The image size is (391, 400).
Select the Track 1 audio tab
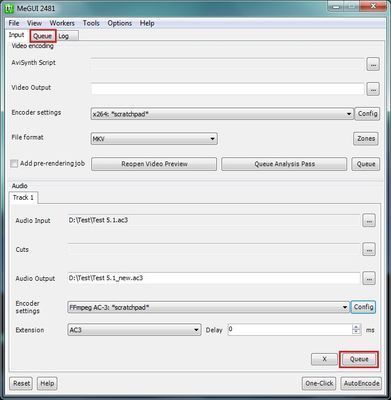[x=23, y=198]
